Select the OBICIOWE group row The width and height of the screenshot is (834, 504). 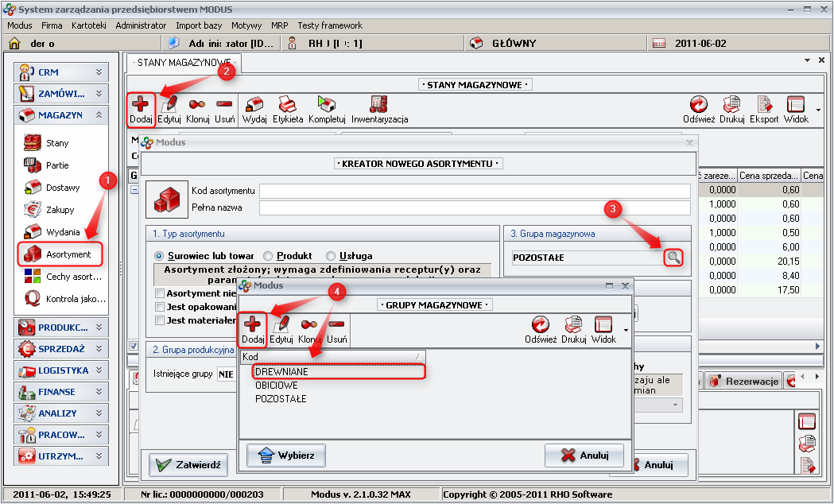coord(277,385)
